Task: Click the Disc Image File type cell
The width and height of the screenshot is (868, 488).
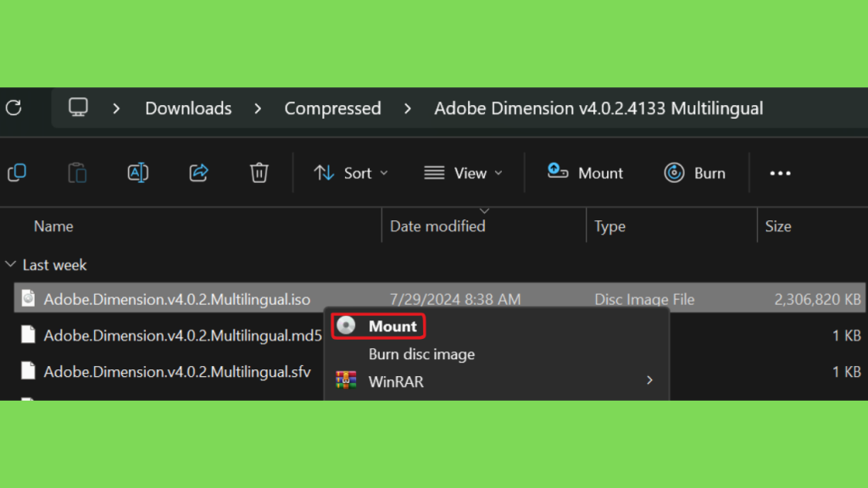Action: 644,299
